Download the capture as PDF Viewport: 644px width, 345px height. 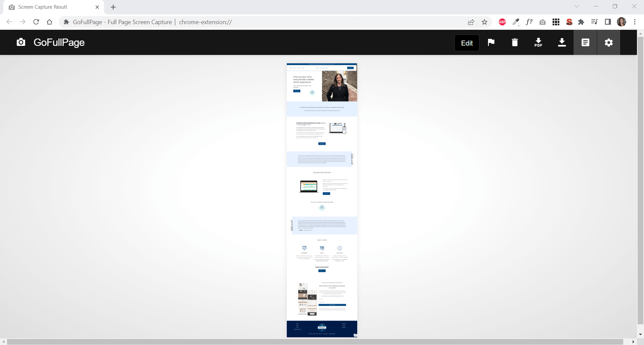538,43
